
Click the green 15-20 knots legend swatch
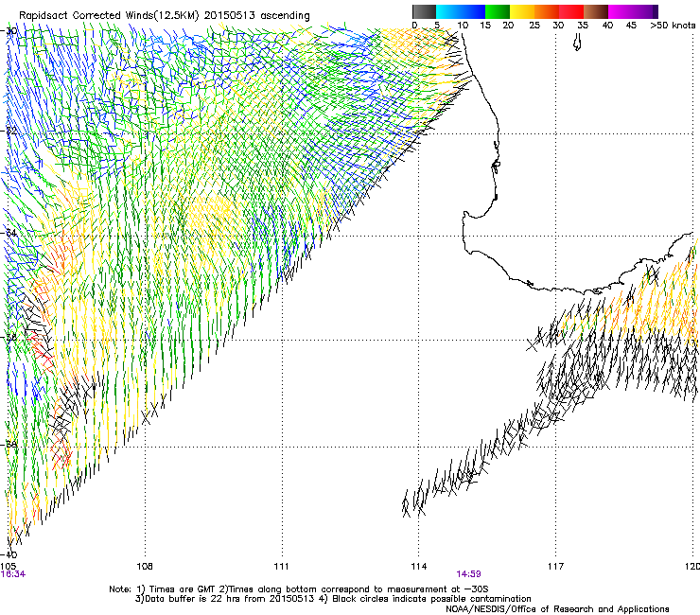[x=498, y=11]
